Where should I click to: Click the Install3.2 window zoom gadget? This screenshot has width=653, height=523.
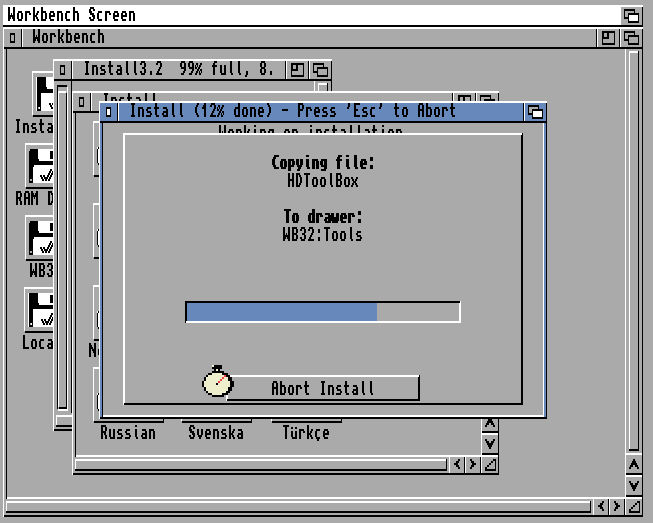click(x=298, y=70)
